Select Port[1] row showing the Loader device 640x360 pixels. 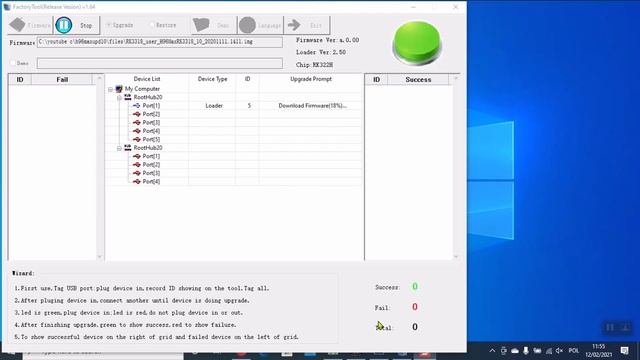233,106
